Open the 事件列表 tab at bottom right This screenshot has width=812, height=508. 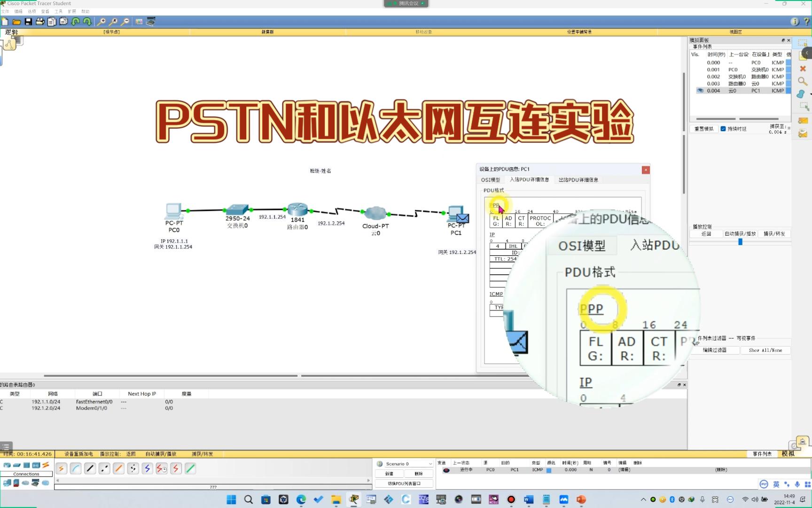pyautogui.click(x=762, y=454)
